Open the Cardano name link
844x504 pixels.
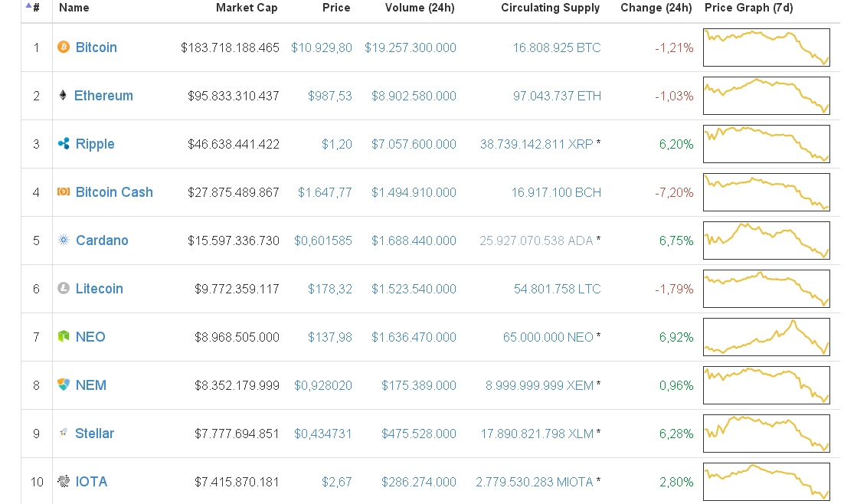click(102, 241)
